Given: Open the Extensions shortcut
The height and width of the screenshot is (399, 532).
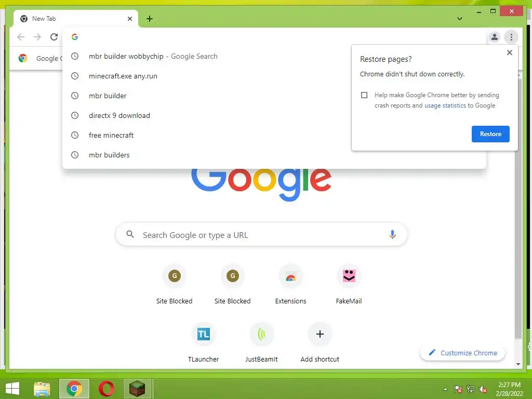Looking at the screenshot, I should pos(291,284).
